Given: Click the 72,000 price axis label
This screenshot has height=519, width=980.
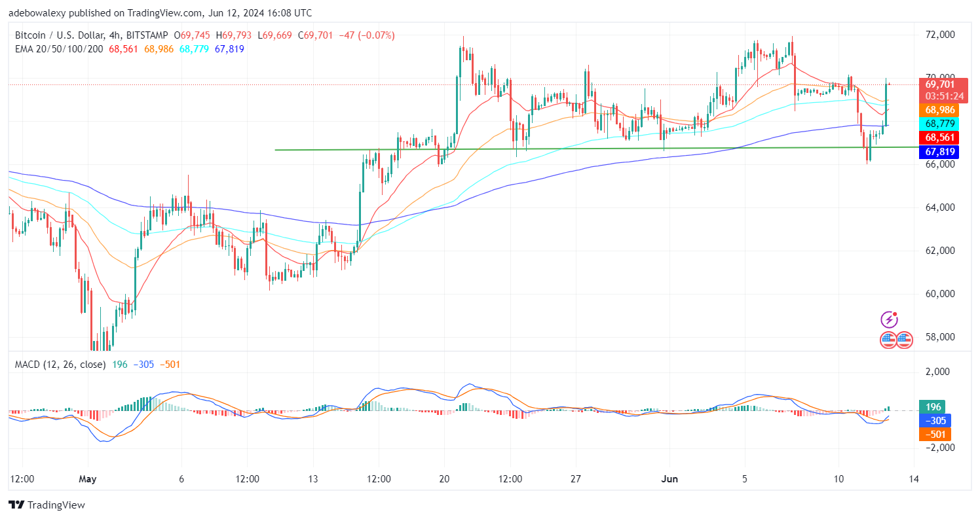Looking at the screenshot, I should pyautogui.click(x=939, y=34).
